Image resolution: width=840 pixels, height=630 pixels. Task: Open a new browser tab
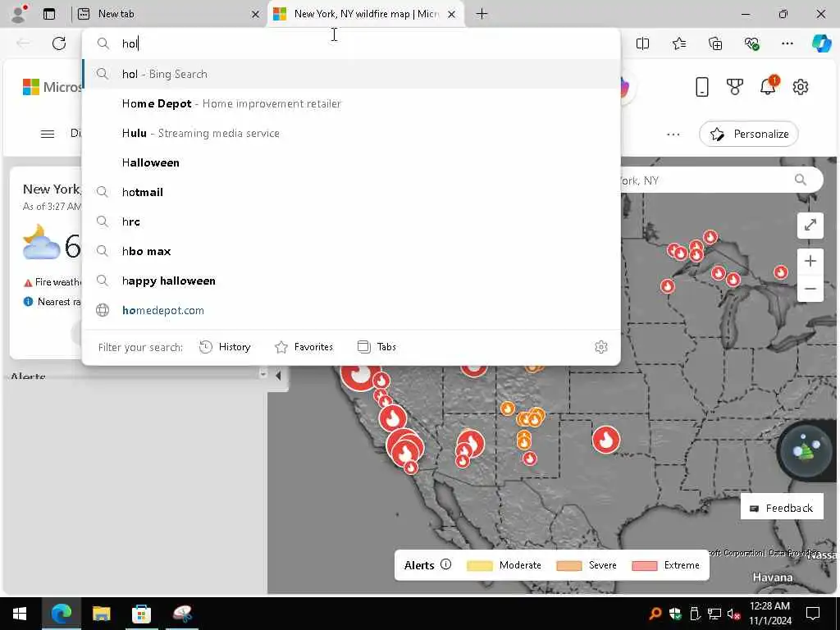pyautogui.click(x=482, y=14)
